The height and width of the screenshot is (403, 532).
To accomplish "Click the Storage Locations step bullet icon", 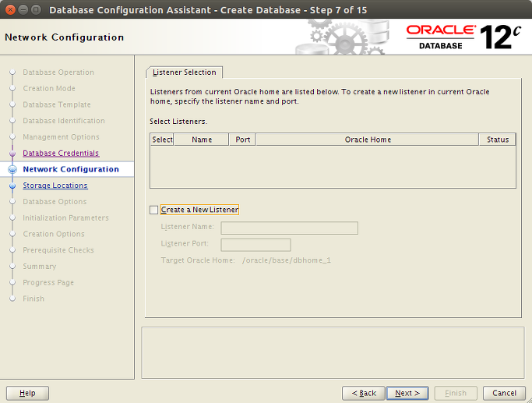I will pos(12,186).
